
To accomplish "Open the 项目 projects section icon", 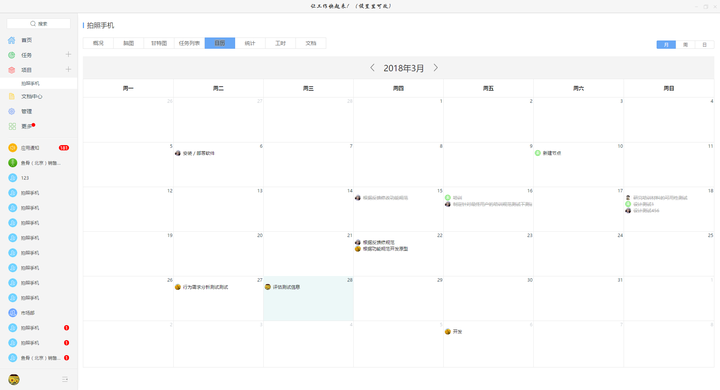I will coord(11,70).
